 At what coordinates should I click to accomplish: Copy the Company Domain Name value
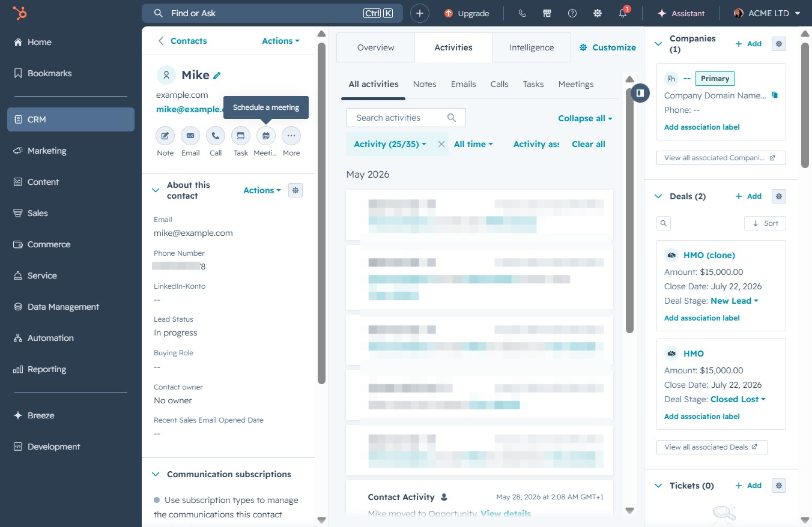coord(775,95)
